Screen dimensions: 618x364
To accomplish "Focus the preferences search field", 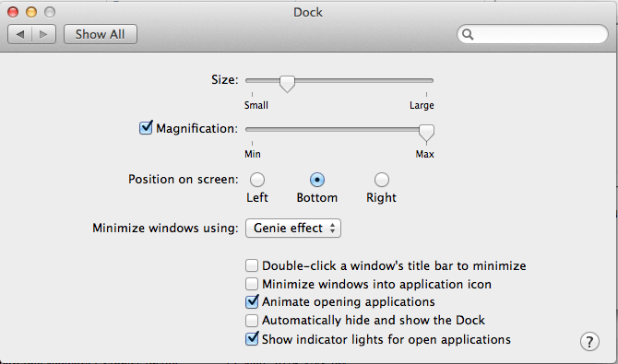I will [532, 35].
